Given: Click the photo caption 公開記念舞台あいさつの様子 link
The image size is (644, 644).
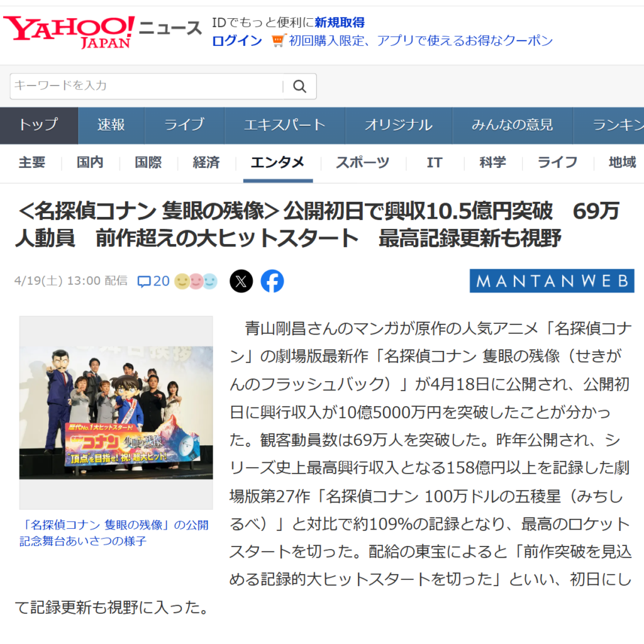Looking at the screenshot, I should click(114, 533).
